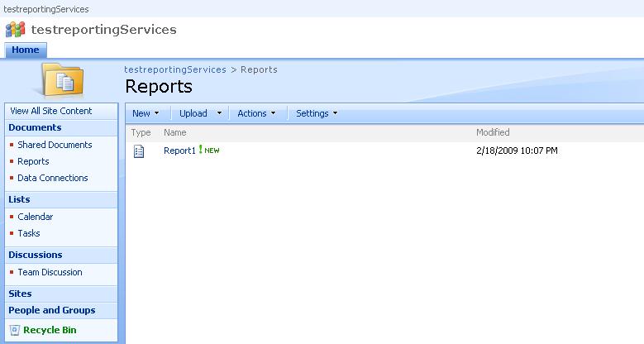
Task: Click the top testreportingServices header link
Action: coord(46,9)
